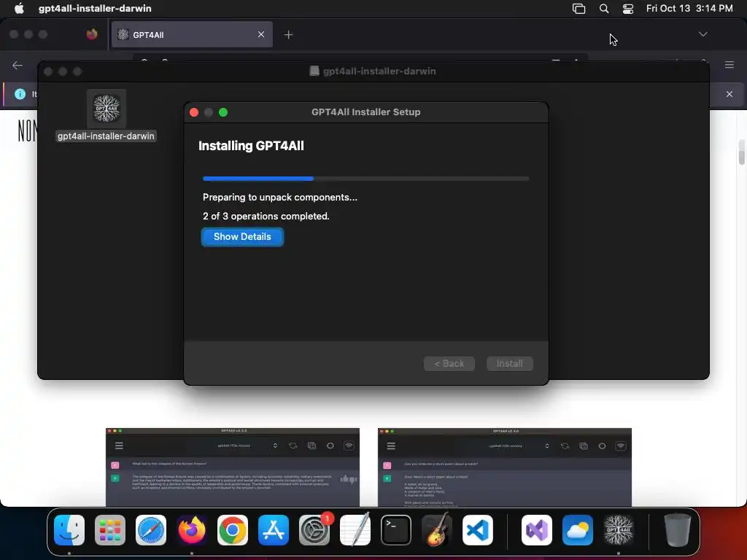Select the GPT4All browser tab
This screenshot has height=560, width=747.
[192, 34]
